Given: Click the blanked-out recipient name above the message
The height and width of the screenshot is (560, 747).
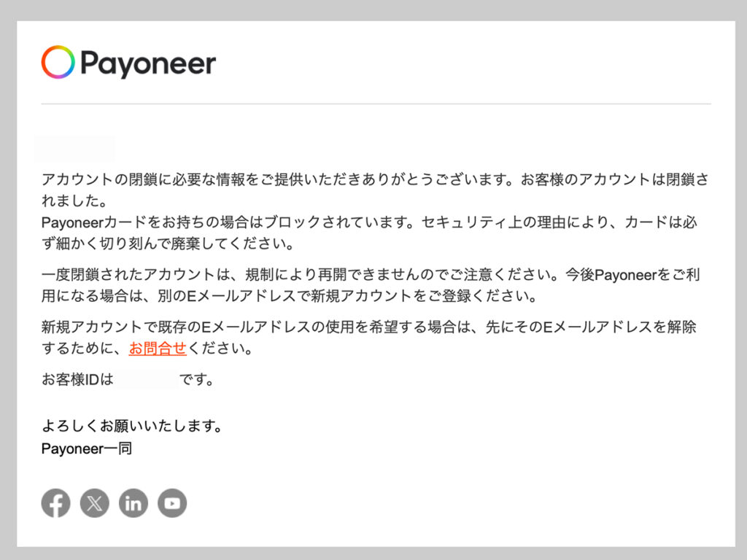Looking at the screenshot, I should point(75,148).
